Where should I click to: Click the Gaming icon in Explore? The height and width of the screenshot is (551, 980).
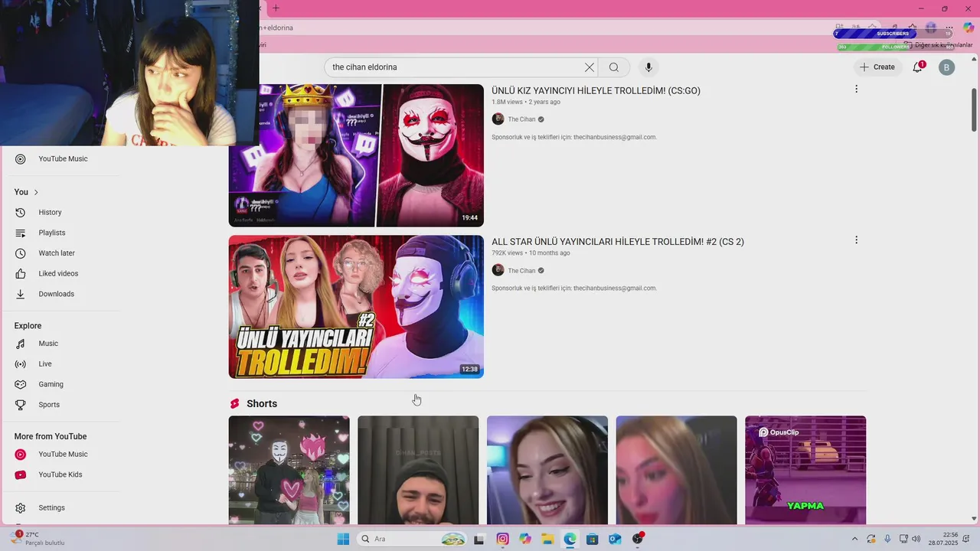(21, 384)
